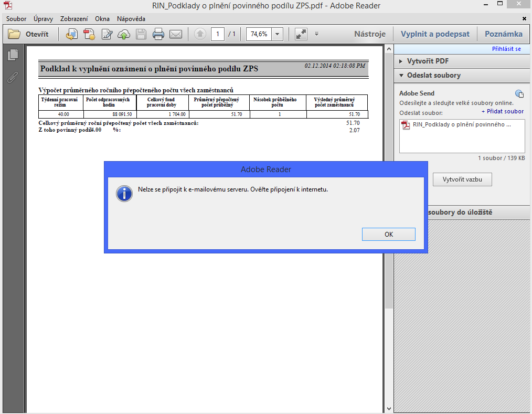Screen dimensions: 532x414
Task: Click the upload to cloud icon
Action: [124, 34]
